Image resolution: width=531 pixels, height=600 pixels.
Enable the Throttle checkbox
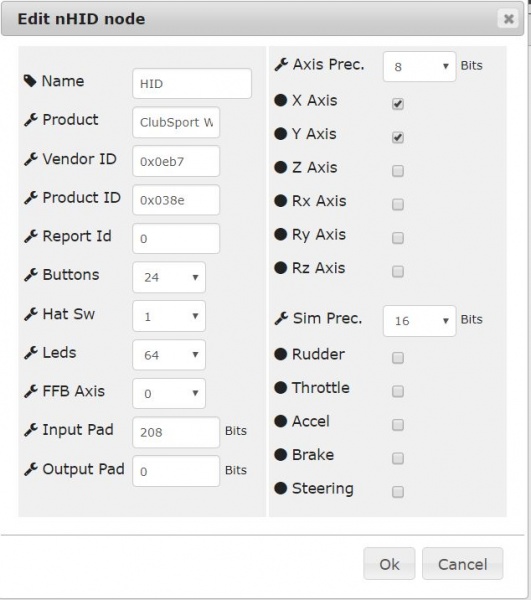[x=398, y=391]
